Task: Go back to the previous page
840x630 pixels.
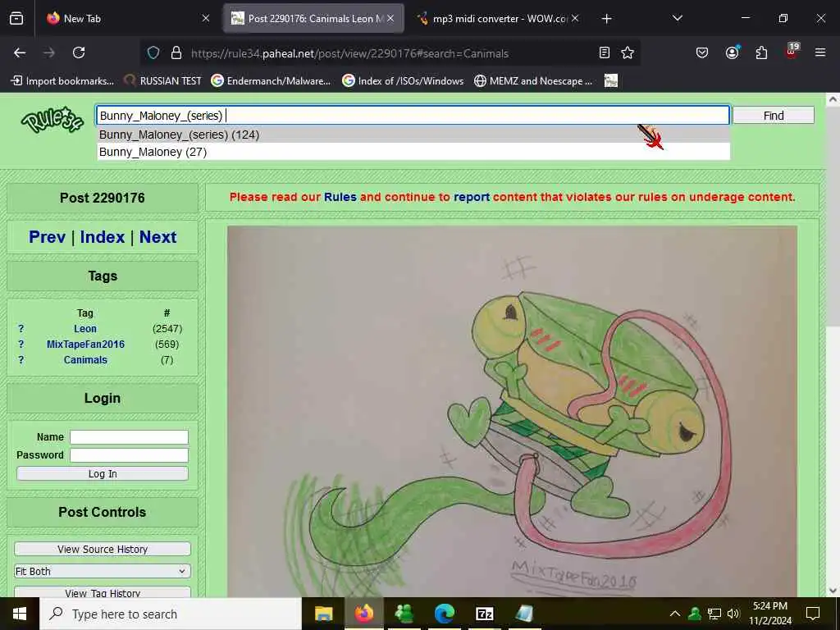Action: 20,52
